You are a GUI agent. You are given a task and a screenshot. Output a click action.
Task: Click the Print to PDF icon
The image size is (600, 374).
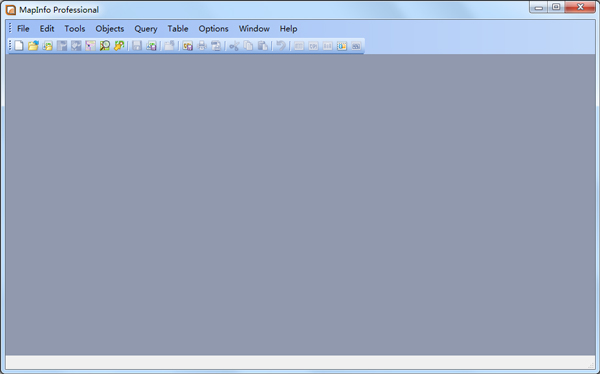[x=216, y=46]
